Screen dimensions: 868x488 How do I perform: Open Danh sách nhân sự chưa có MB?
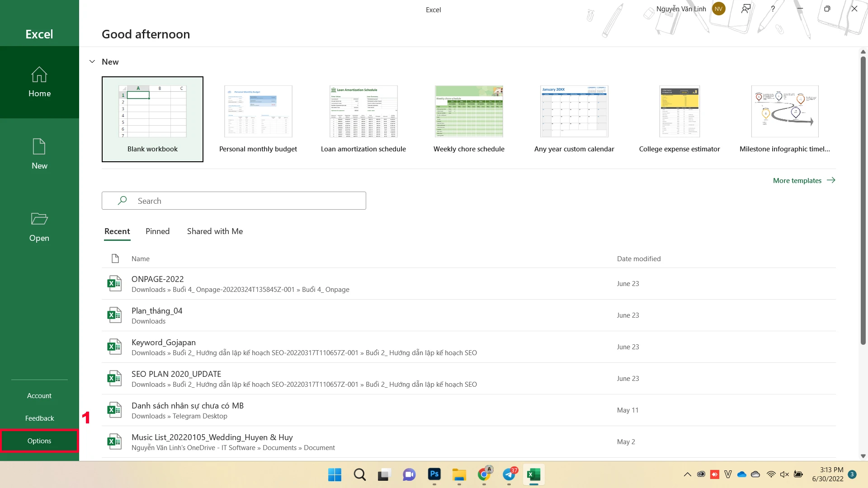click(188, 405)
